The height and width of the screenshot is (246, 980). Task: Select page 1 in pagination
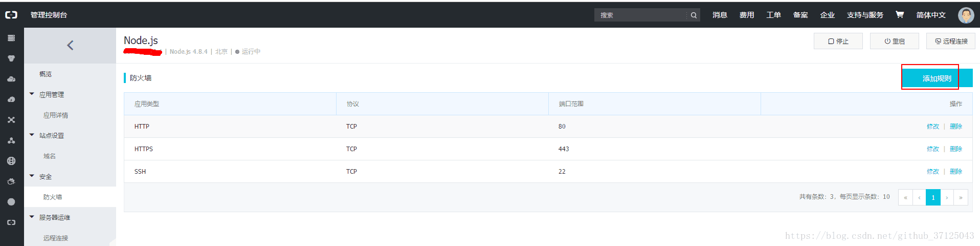coord(933,197)
